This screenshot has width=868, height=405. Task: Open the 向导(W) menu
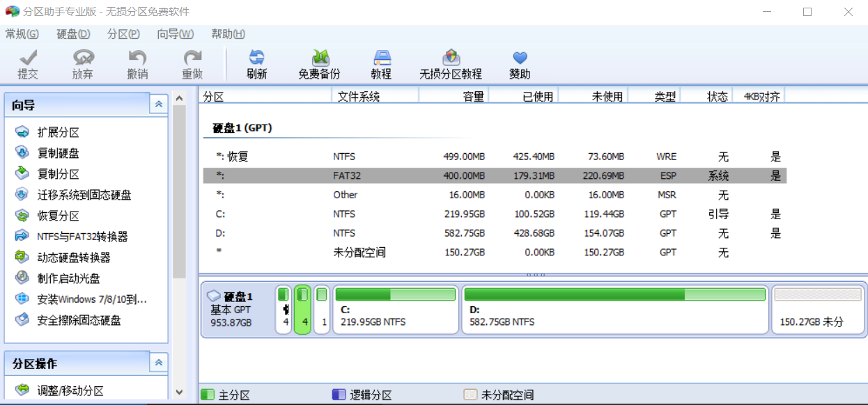pos(175,34)
